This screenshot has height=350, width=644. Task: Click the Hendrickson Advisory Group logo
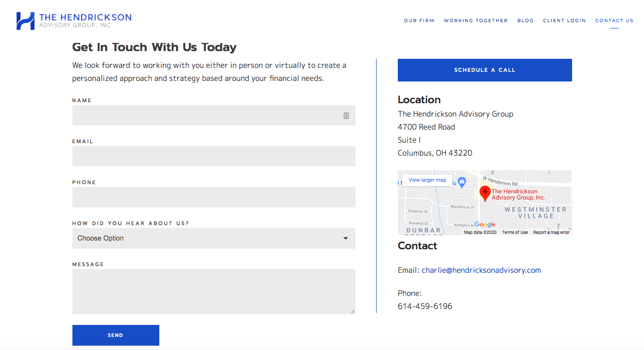74,21
